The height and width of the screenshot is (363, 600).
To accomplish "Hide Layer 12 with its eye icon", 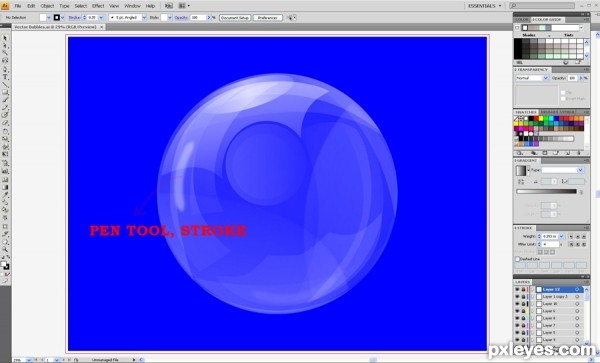I will point(517,290).
